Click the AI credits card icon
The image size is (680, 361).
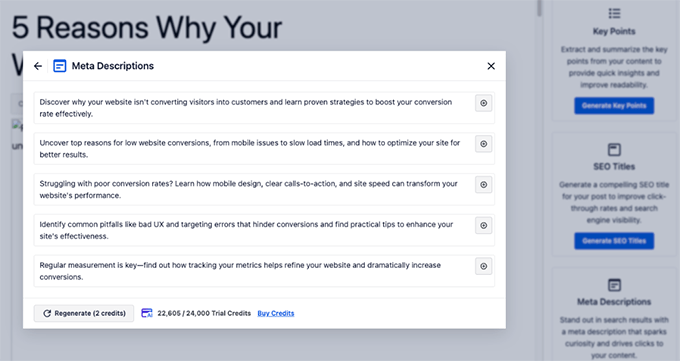coord(147,313)
